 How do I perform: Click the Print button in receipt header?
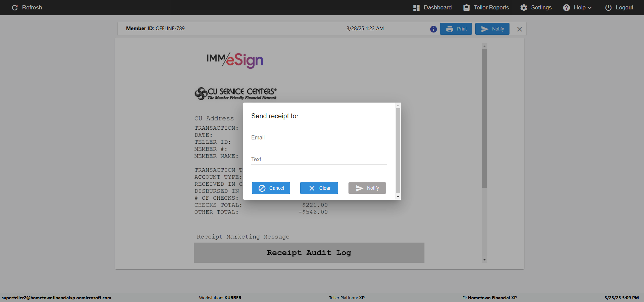(x=456, y=29)
